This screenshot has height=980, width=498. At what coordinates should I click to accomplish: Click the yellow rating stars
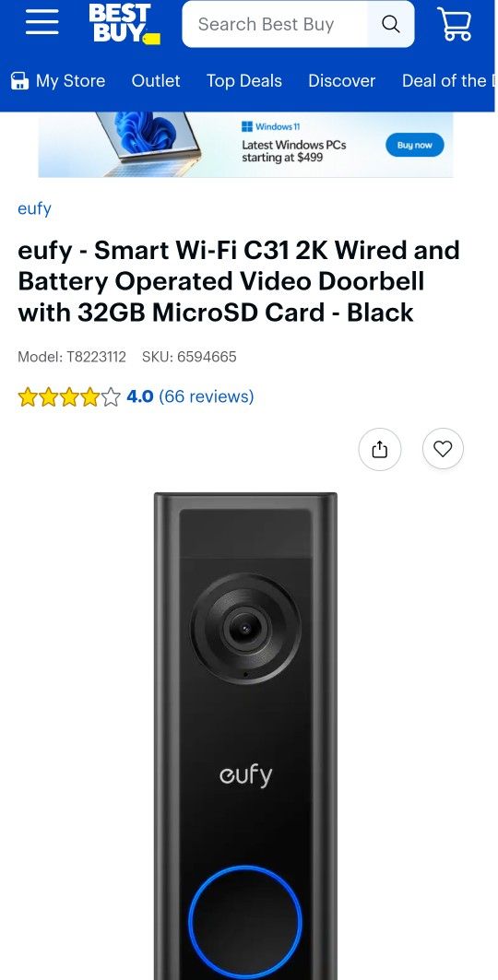(69, 396)
